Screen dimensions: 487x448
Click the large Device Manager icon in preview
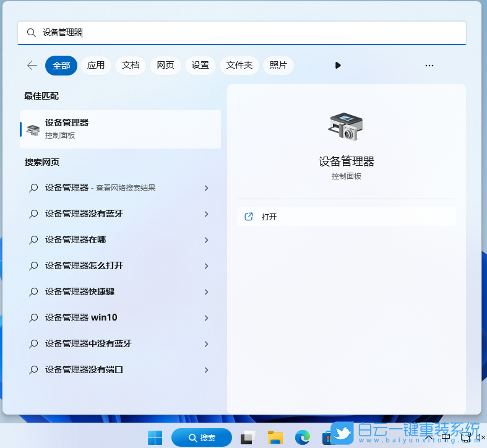click(x=346, y=126)
